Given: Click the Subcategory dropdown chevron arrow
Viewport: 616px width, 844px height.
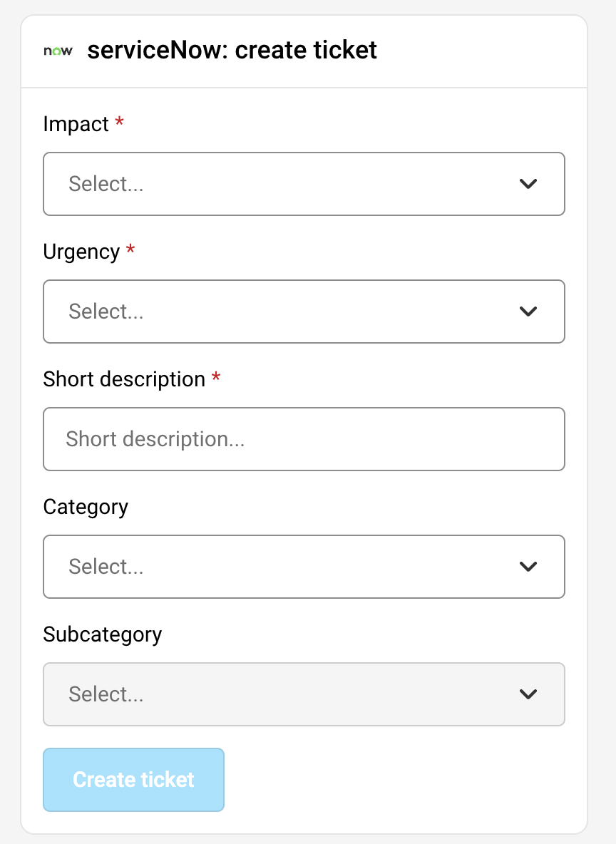Looking at the screenshot, I should tap(528, 694).
